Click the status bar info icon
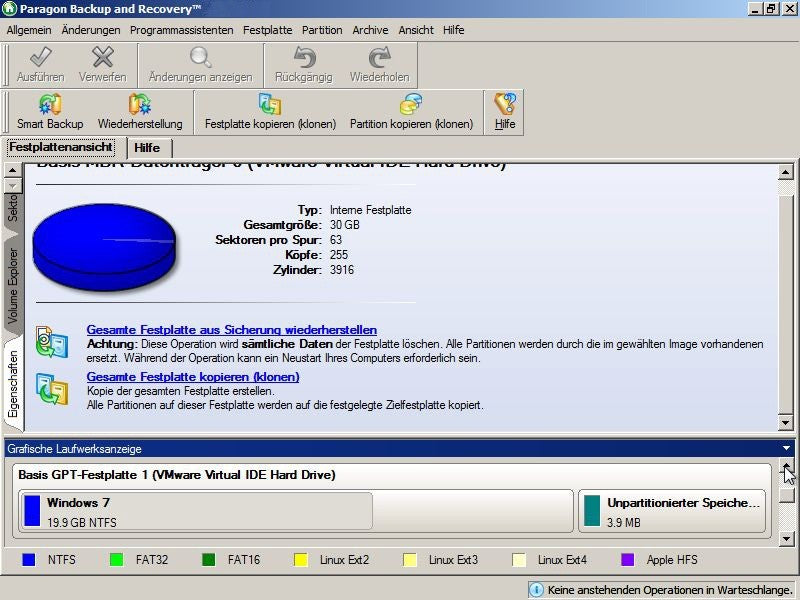The image size is (800, 600). point(536,589)
